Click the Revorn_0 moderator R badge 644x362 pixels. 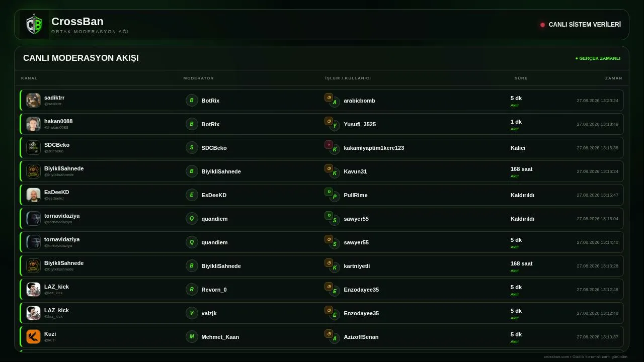pos(192,289)
